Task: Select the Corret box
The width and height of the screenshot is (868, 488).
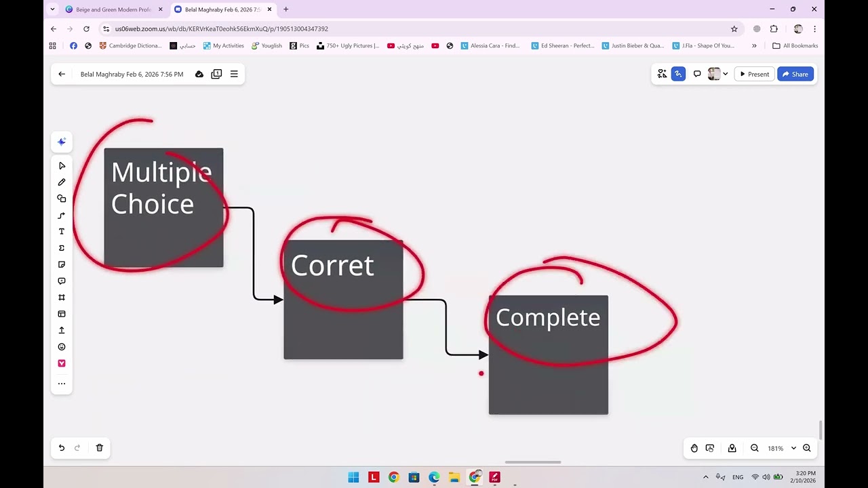Action: point(343,300)
